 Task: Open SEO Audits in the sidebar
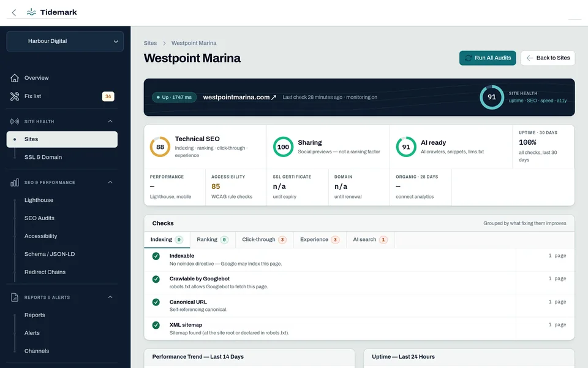tap(39, 218)
